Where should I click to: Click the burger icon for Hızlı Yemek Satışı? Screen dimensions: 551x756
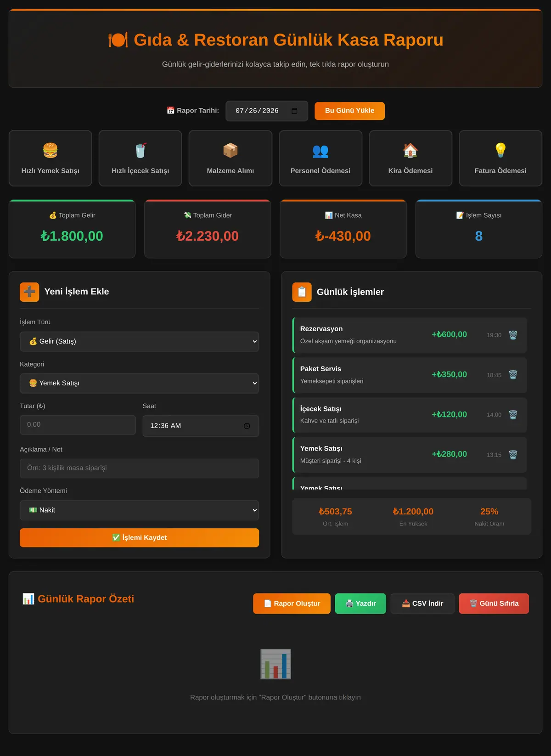coord(51,150)
